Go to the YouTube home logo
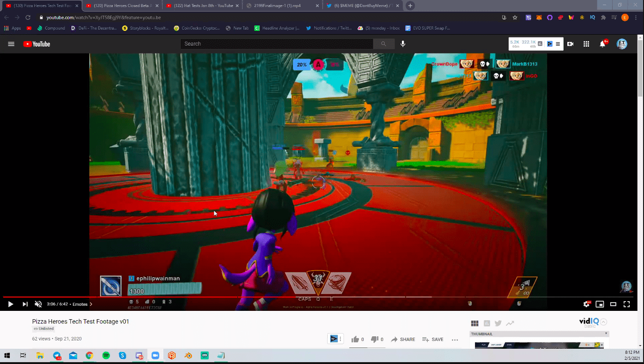Image resolution: width=644 pixels, height=364 pixels. [36, 44]
